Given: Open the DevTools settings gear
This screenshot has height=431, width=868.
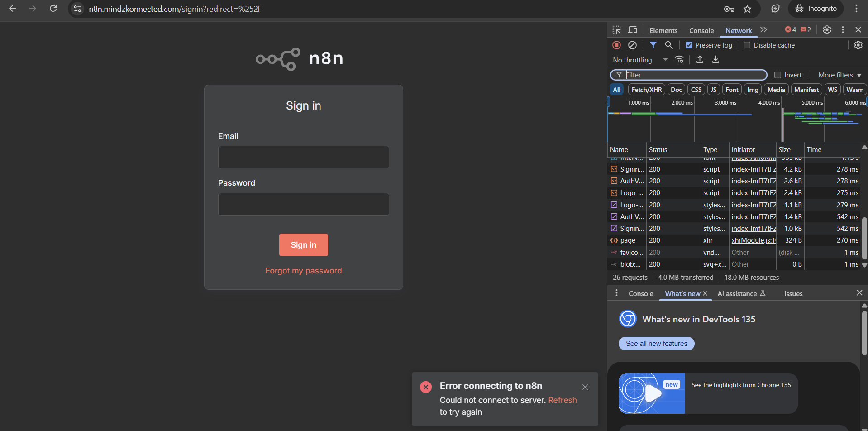Looking at the screenshot, I should click(827, 29).
